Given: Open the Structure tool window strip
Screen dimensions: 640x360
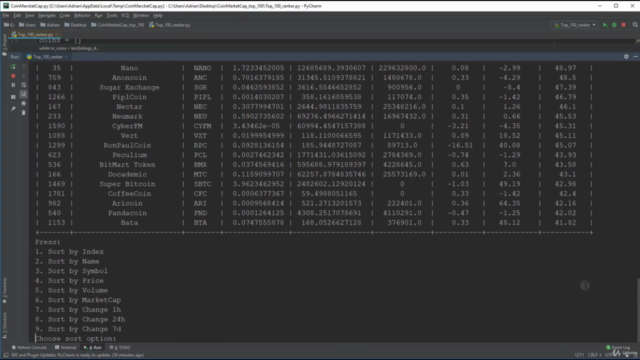Looking at the screenshot, I should (4, 326).
